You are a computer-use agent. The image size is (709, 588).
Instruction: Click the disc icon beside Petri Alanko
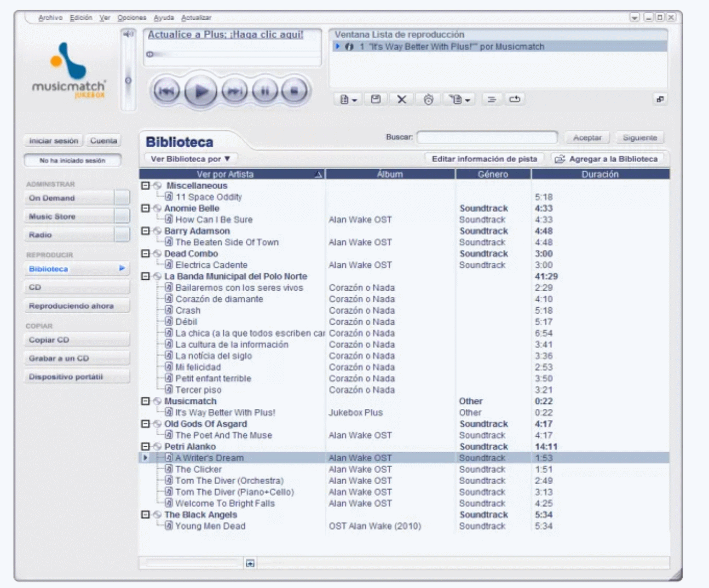coord(157,447)
